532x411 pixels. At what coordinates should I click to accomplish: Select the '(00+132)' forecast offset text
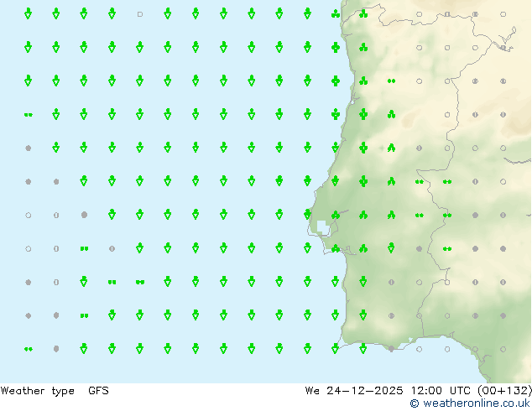(x=504, y=391)
